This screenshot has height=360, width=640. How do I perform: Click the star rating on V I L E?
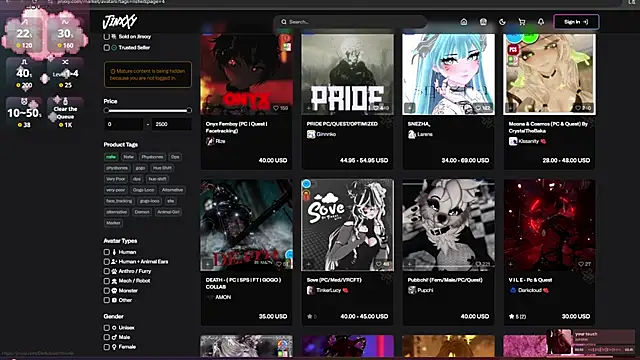coord(517,316)
